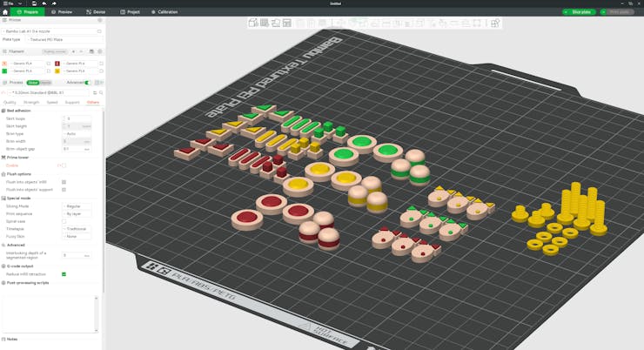Click the yellow filament 4 color swatch

pos(57,71)
